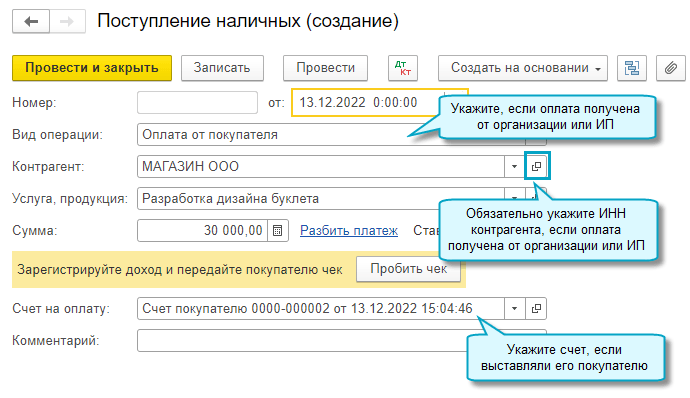Click the paperclip attachments icon
The width and height of the screenshot is (690, 398).
point(671,68)
